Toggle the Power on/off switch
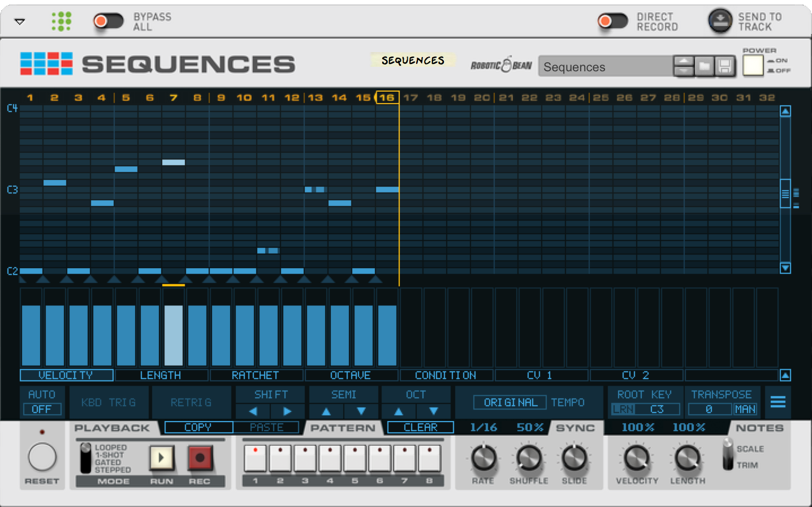The height and width of the screenshot is (507, 812). coord(753,65)
